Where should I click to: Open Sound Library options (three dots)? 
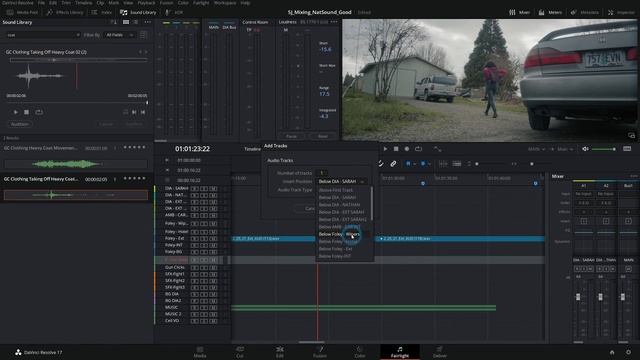click(x=147, y=22)
